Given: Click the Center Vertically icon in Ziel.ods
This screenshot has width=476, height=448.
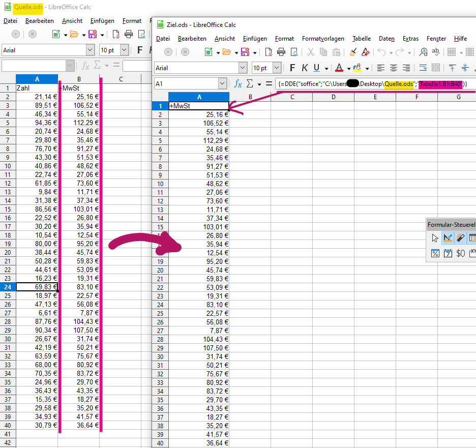Looking at the screenshot, I should tap(465, 68).
